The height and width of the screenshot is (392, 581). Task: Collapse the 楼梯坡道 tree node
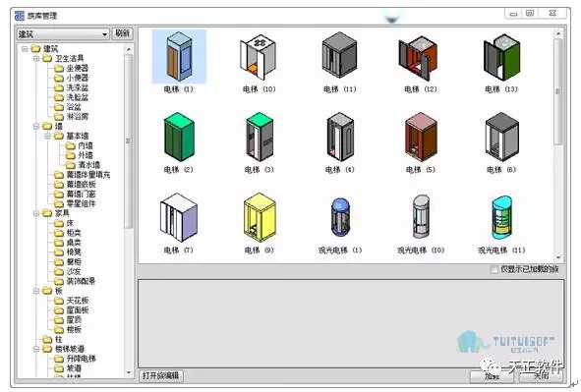(36, 349)
